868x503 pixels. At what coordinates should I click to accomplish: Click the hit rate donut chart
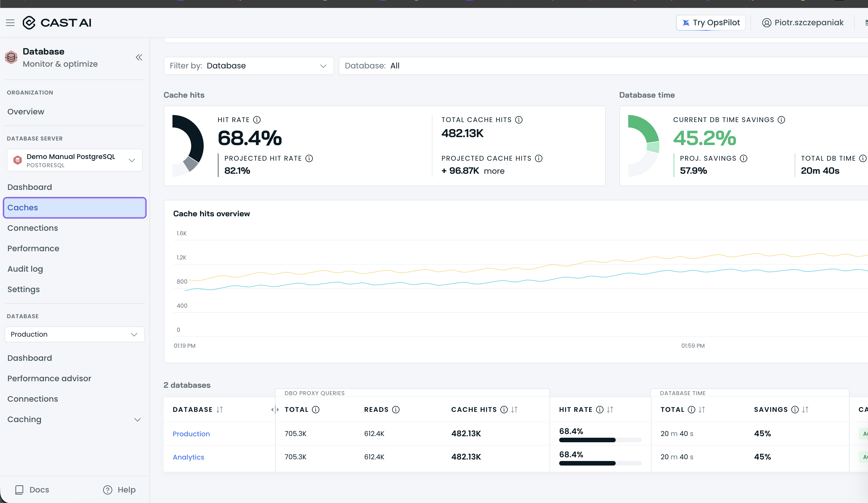(x=188, y=146)
